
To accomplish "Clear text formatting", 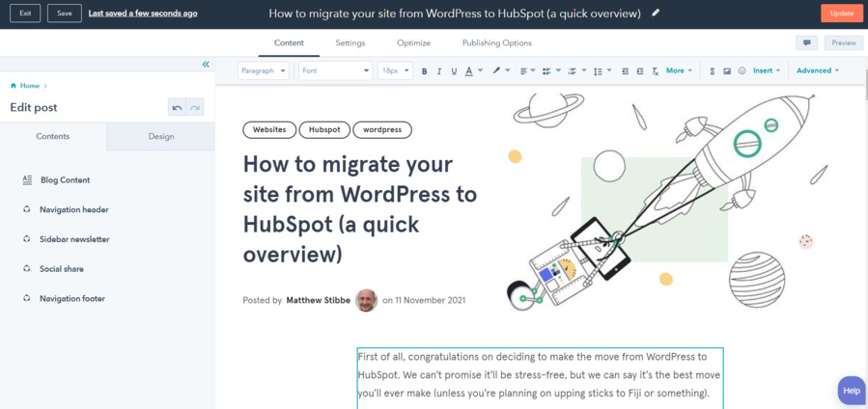I will 656,70.
